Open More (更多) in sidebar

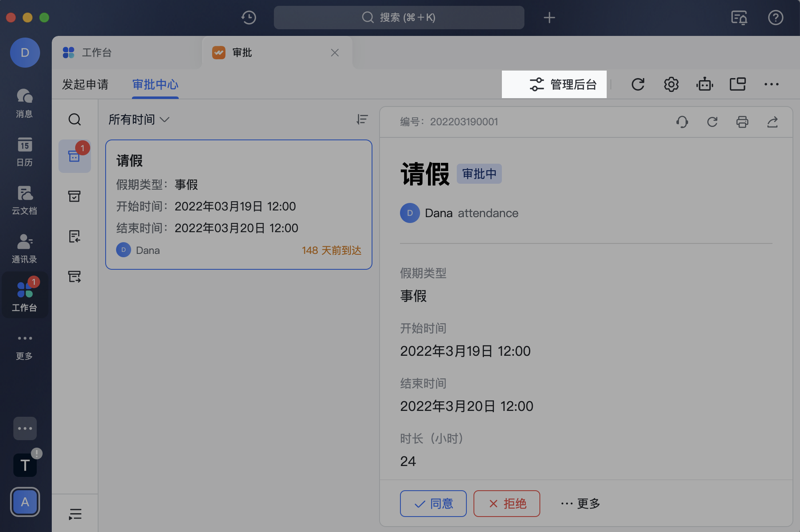pyautogui.click(x=25, y=347)
